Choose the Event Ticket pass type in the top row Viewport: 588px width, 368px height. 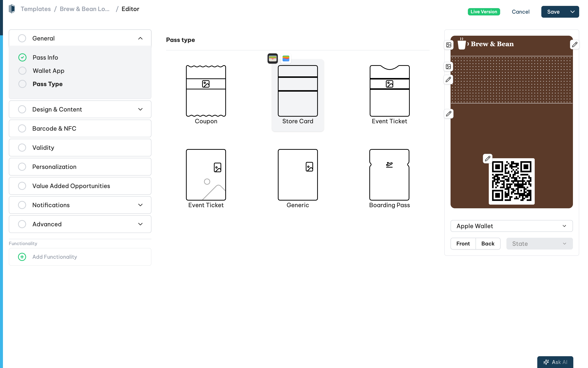(x=389, y=95)
